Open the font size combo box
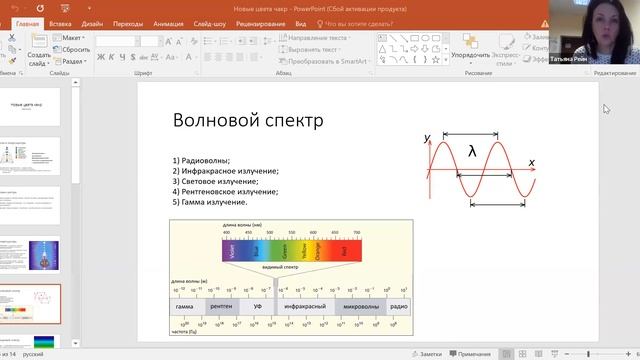 (x=152, y=41)
